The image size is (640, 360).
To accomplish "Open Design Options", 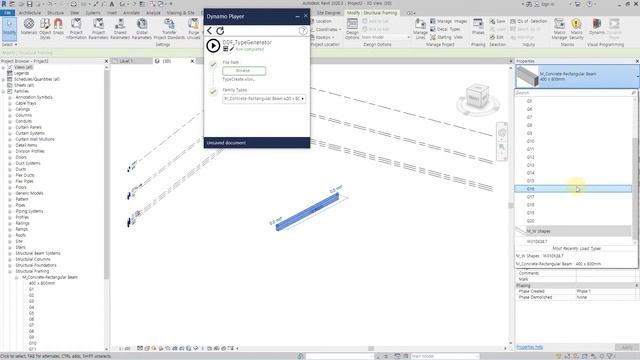I will pyautogui.click(x=352, y=28).
